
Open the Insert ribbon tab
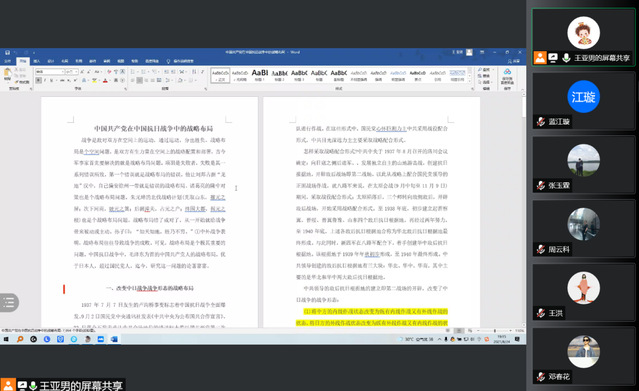[x=37, y=61]
